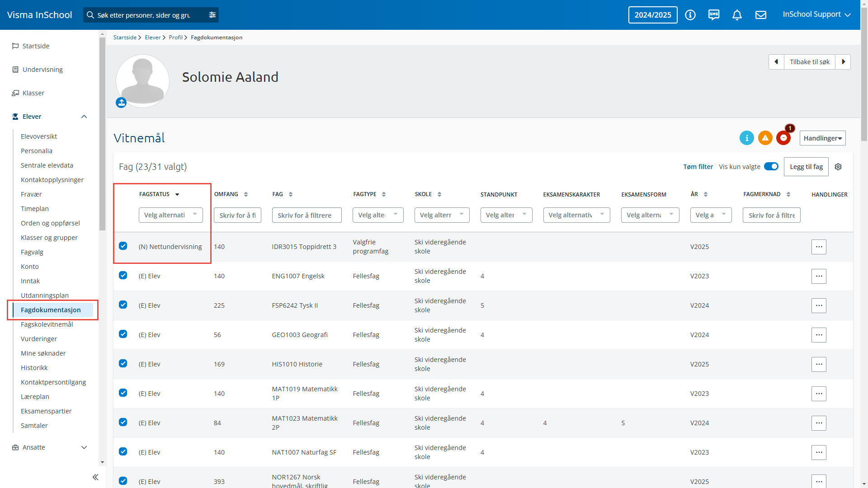Open search filter options icon
This screenshot has width=868, height=488.
tap(212, 15)
